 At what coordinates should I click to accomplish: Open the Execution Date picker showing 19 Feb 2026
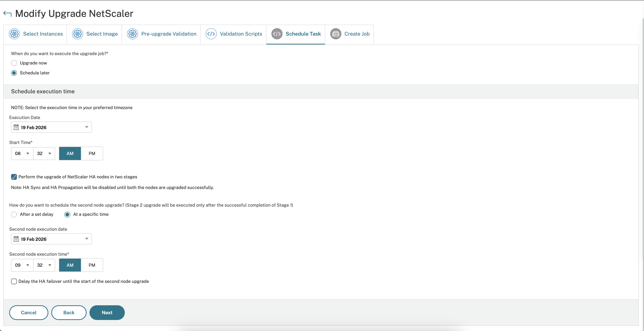coord(51,127)
